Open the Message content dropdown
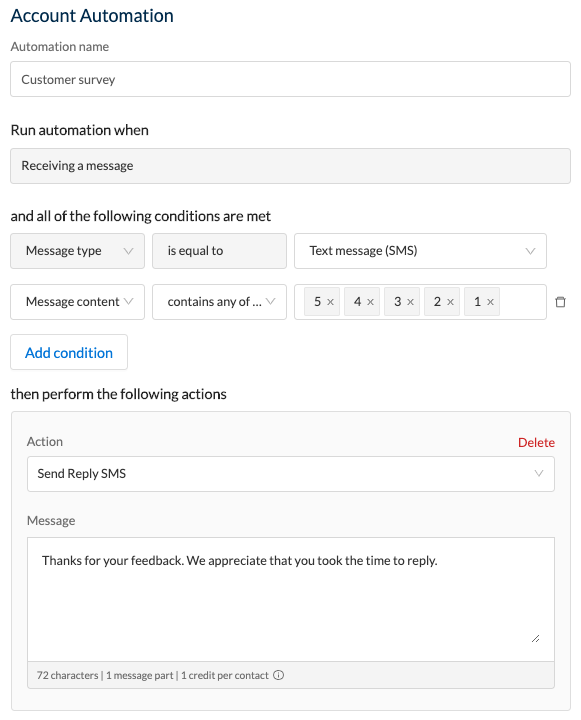Viewport: 581px width, 720px height. (x=78, y=302)
